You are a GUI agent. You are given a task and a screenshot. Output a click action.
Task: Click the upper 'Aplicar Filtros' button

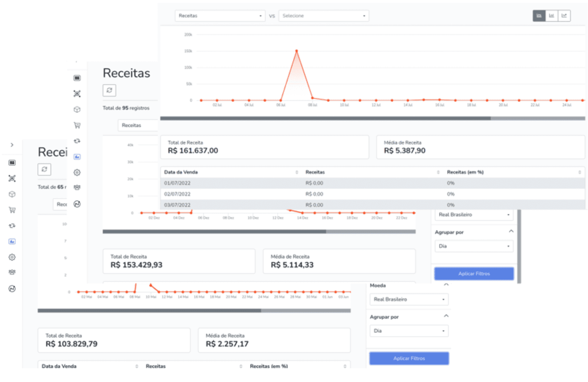pos(474,274)
